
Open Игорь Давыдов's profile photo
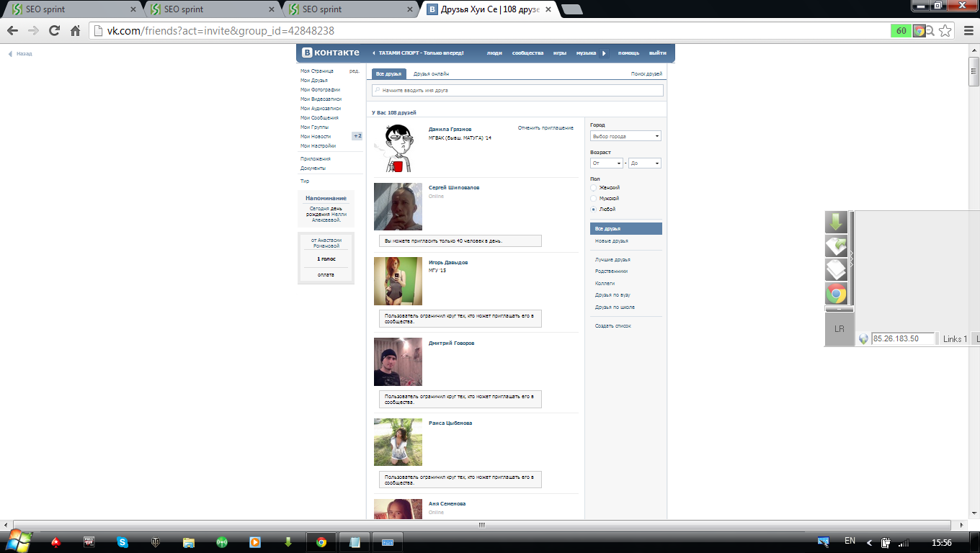(x=398, y=282)
